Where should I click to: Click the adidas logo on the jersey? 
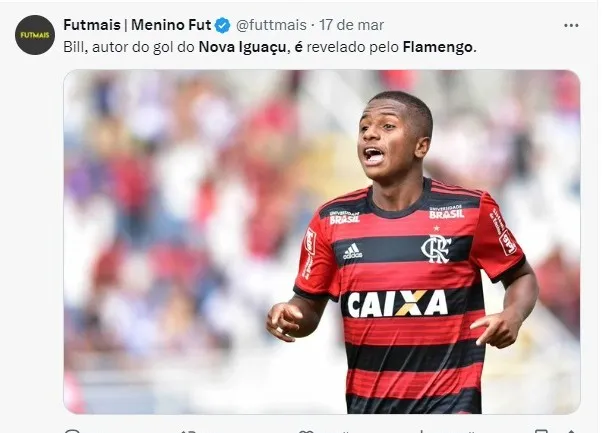click(352, 251)
